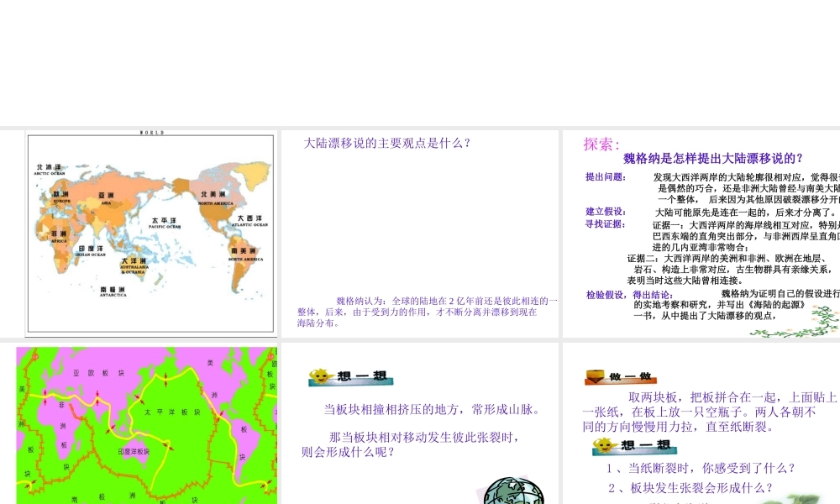Click the globe graphic under 则会形成什么呢
This screenshot has width=840, height=504.
pos(513,491)
